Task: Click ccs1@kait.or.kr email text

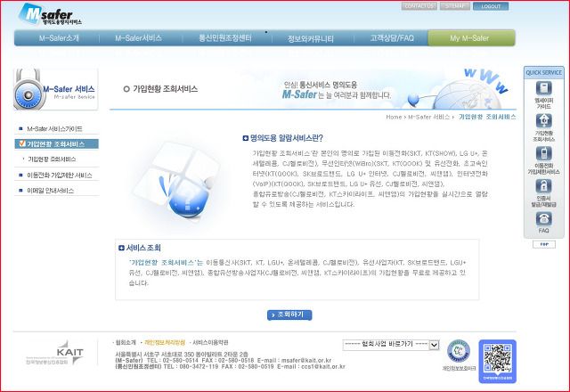Action: 323,366
